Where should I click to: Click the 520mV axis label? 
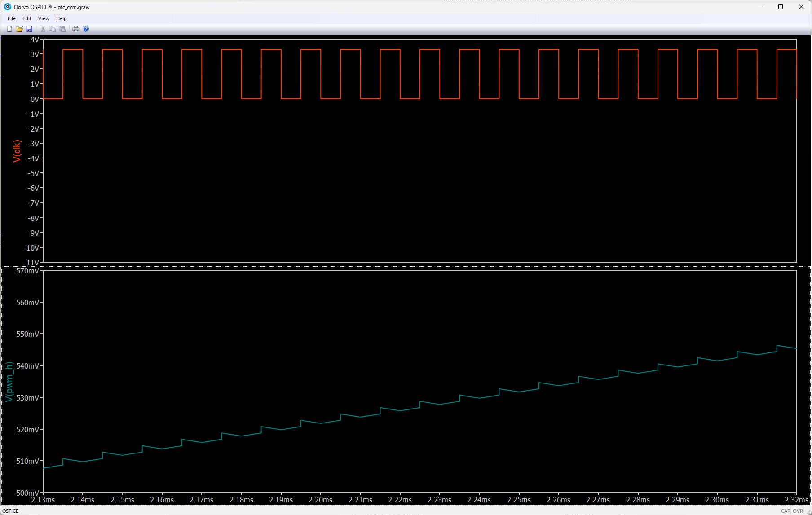point(27,430)
